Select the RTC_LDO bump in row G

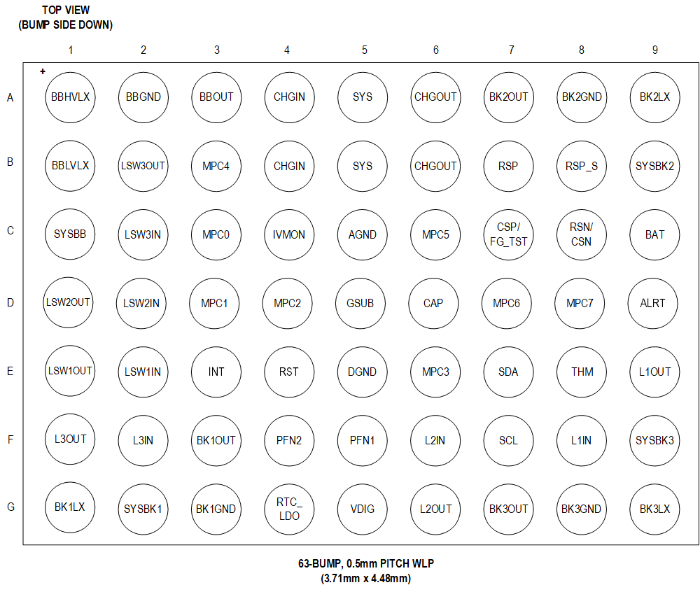pyautogui.click(x=289, y=509)
